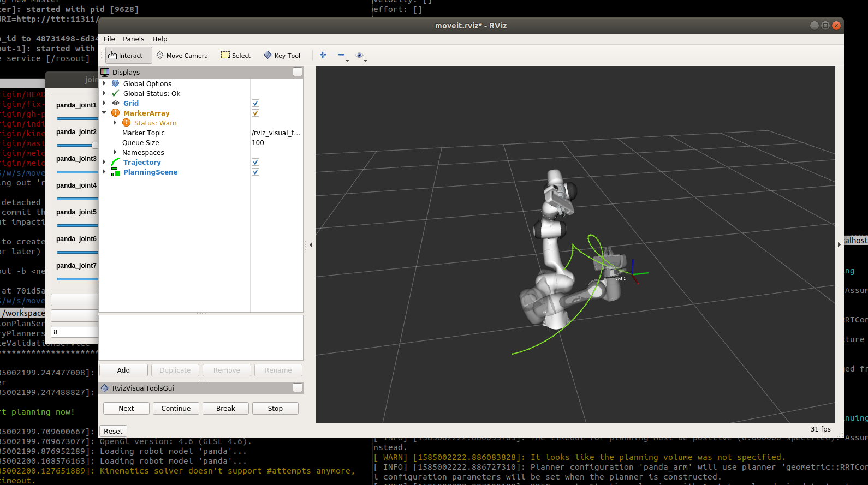Collapse the left panel with arrow handle
This screenshot has height=485, width=868.
point(311,244)
